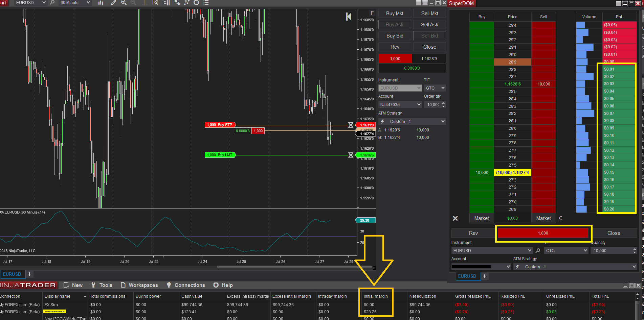The height and width of the screenshot is (320, 644).
Task: Sort by Display name column header
Action: click(x=66, y=296)
